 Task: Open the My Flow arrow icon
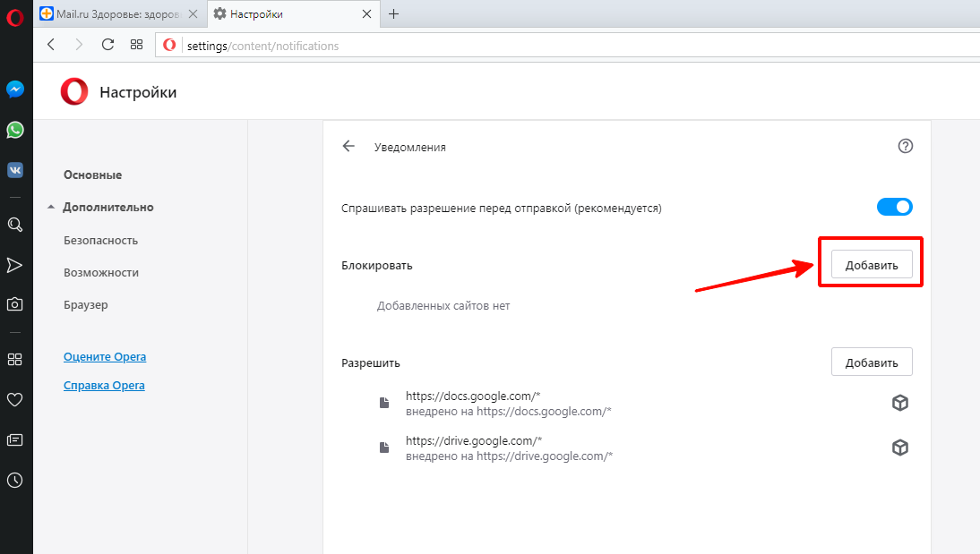15,265
